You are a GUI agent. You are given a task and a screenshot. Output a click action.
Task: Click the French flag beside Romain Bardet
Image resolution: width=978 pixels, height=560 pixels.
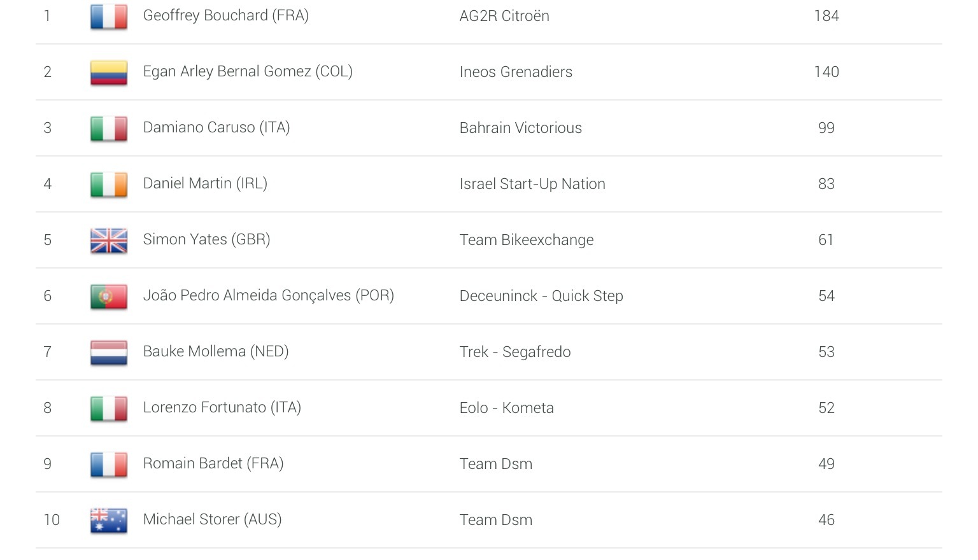(x=109, y=465)
